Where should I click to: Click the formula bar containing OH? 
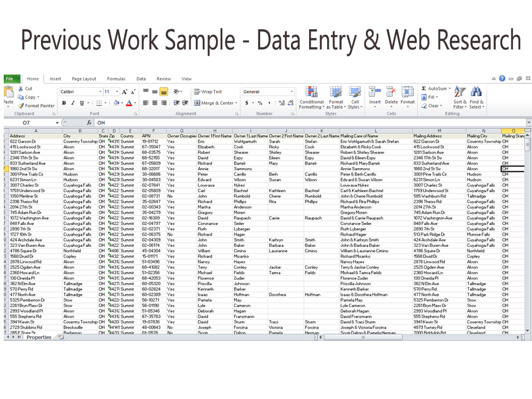[x=311, y=122]
